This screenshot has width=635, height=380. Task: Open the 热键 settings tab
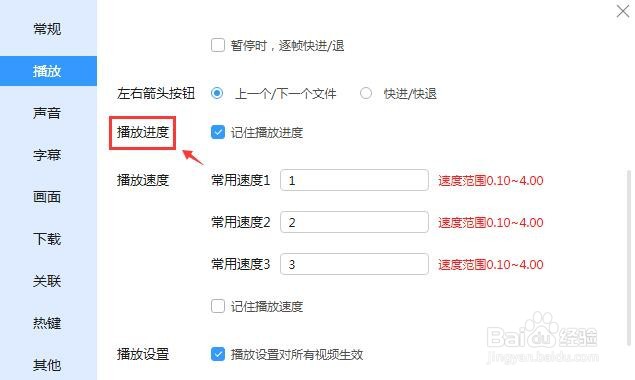[47, 323]
